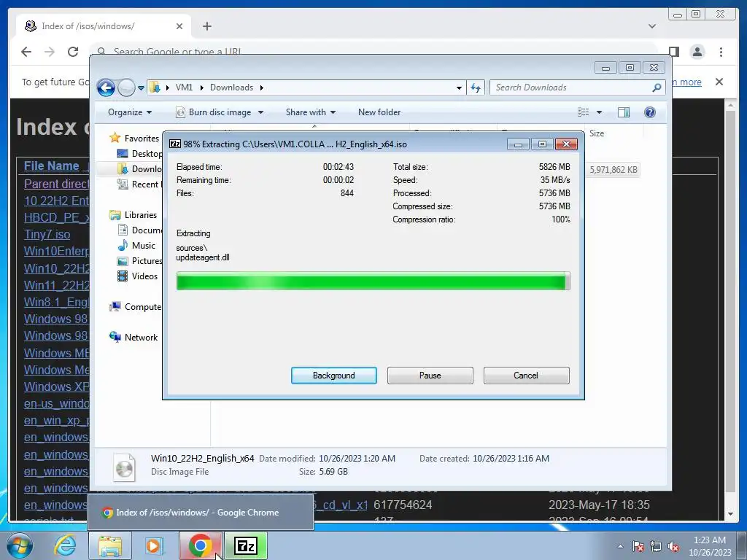Send the 7-Zip extraction to Background
Screen dimensions: 747x560
(333, 376)
